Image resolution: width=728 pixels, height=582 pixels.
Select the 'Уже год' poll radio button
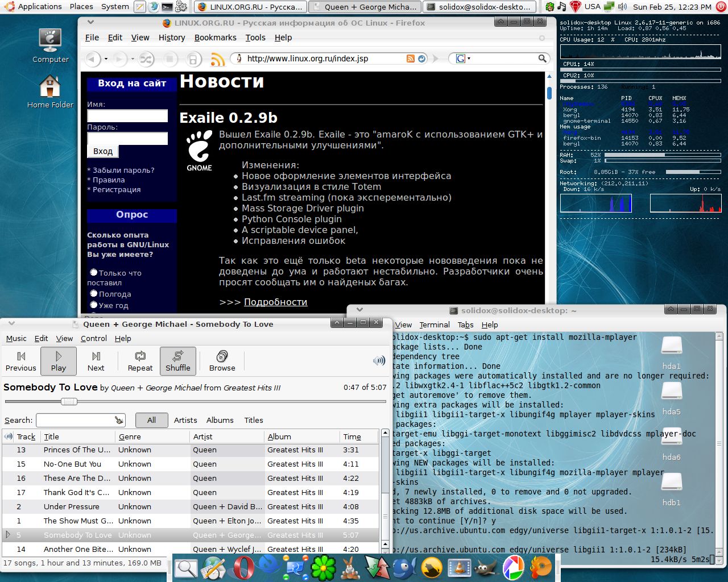pyautogui.click(x=94, y=305)
